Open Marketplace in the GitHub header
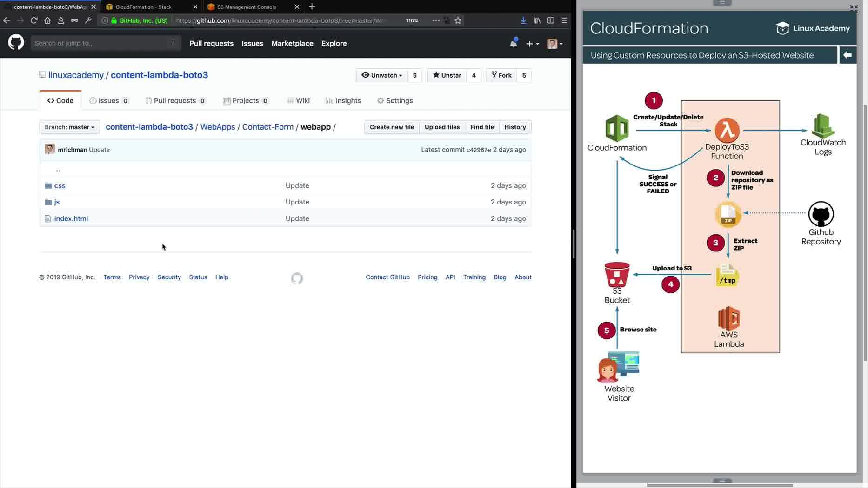 point(292,43)
